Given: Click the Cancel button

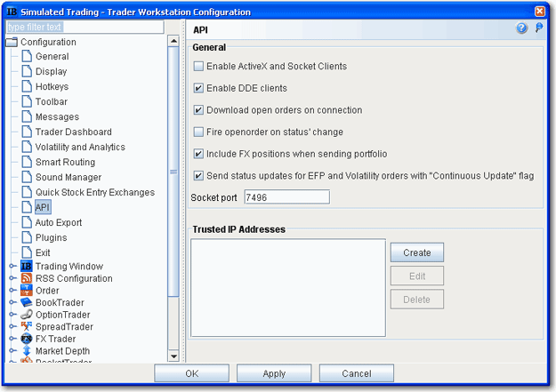Looking at the screenshot, I should (357, 373).
